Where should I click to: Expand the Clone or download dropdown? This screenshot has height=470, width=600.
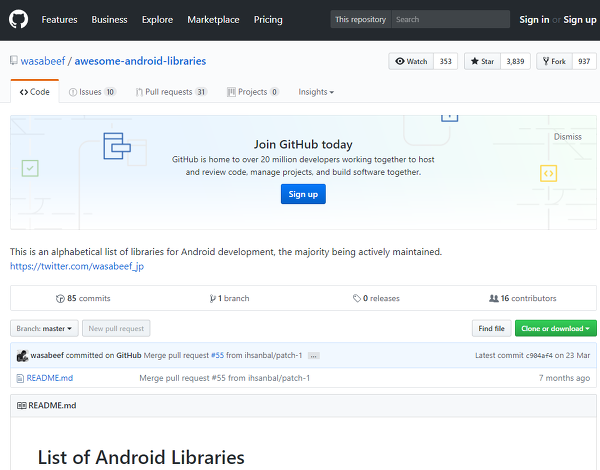pos(556,328)
